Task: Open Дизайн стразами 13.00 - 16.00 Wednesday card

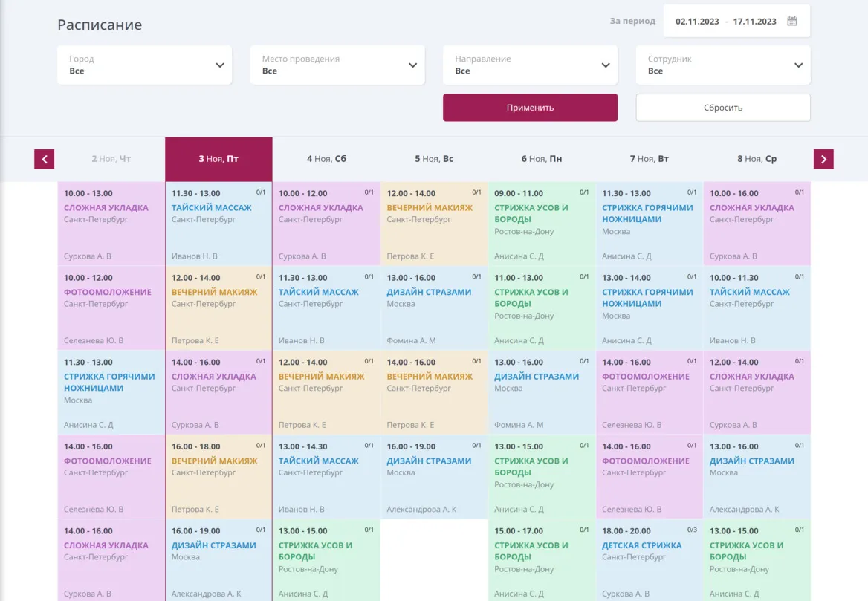Action: 757,477
